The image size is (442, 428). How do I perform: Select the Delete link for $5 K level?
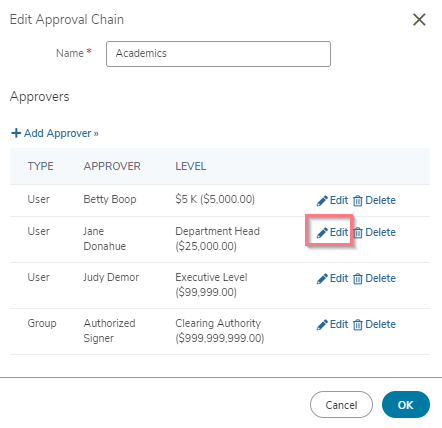tap(374, 200)
